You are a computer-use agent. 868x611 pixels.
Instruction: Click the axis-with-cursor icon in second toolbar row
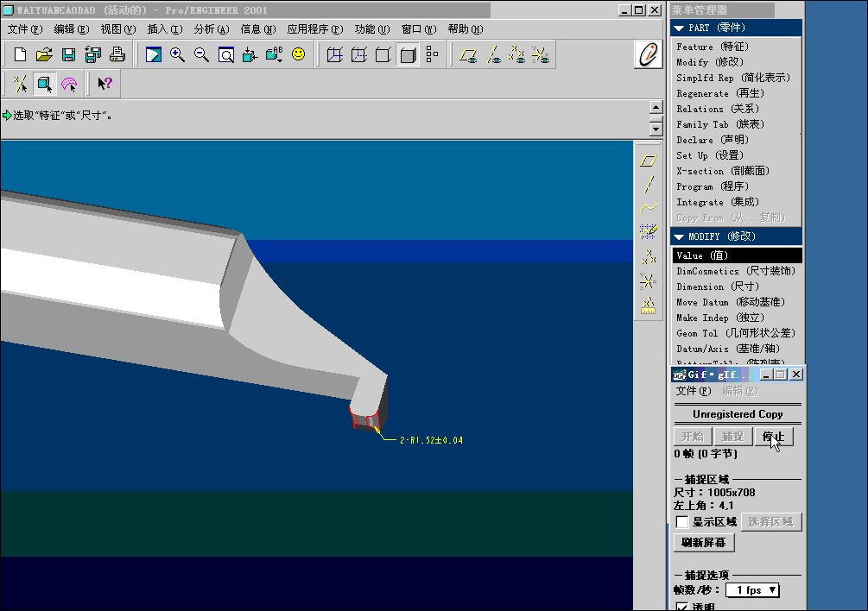point(20,84)
